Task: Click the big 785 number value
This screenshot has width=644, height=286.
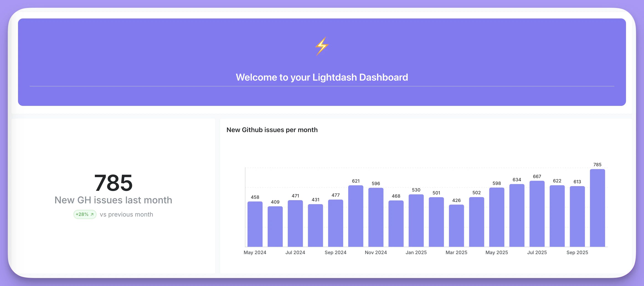Action: click(113, 183)
